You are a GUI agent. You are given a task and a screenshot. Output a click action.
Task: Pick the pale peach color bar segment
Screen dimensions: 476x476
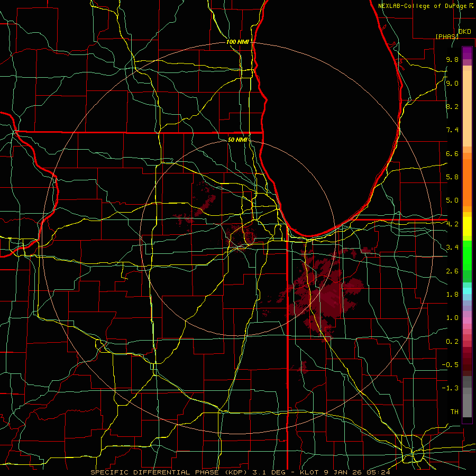[467, 108]
